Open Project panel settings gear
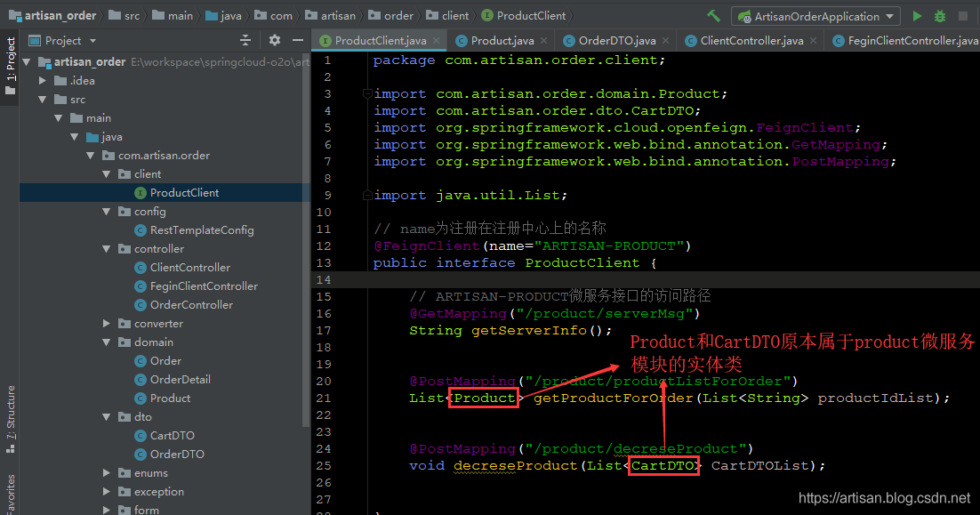 (274, 40)
